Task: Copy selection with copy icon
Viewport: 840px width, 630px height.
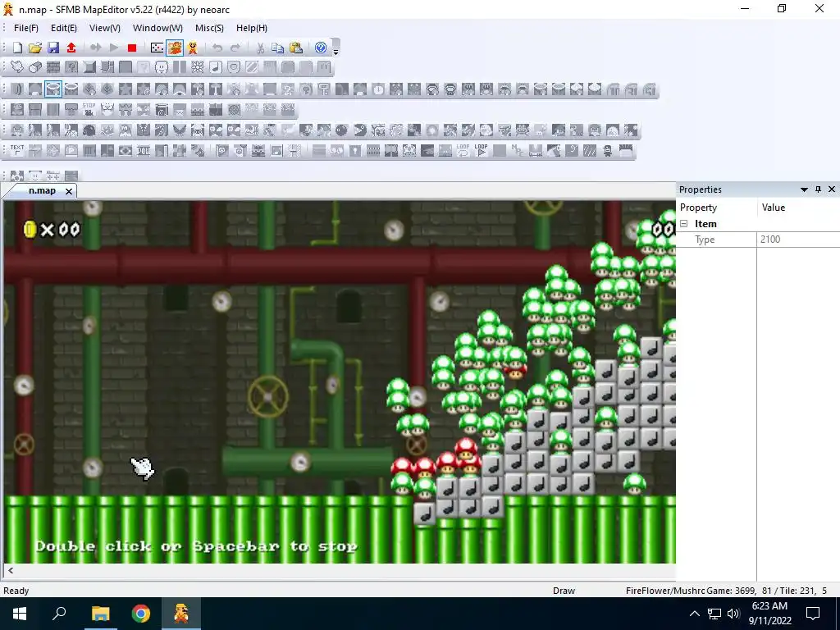Action: [x=277, y=48]
